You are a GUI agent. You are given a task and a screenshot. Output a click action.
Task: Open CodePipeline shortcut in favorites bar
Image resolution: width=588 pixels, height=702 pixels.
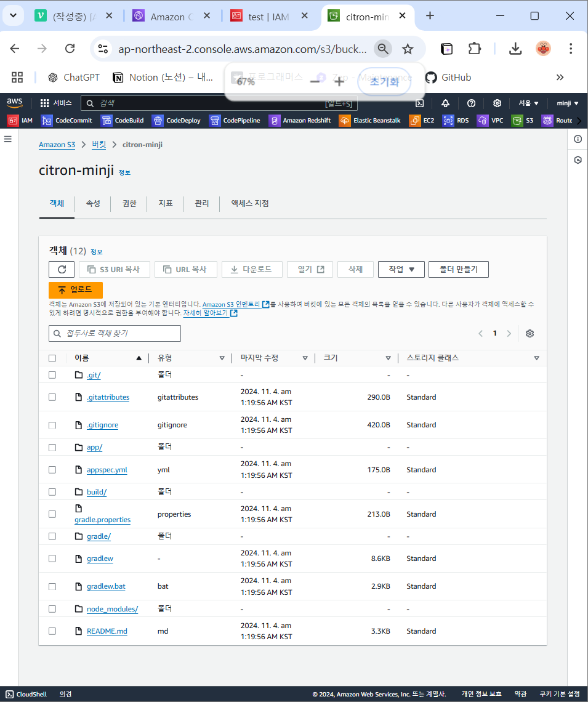click(235, 121)
